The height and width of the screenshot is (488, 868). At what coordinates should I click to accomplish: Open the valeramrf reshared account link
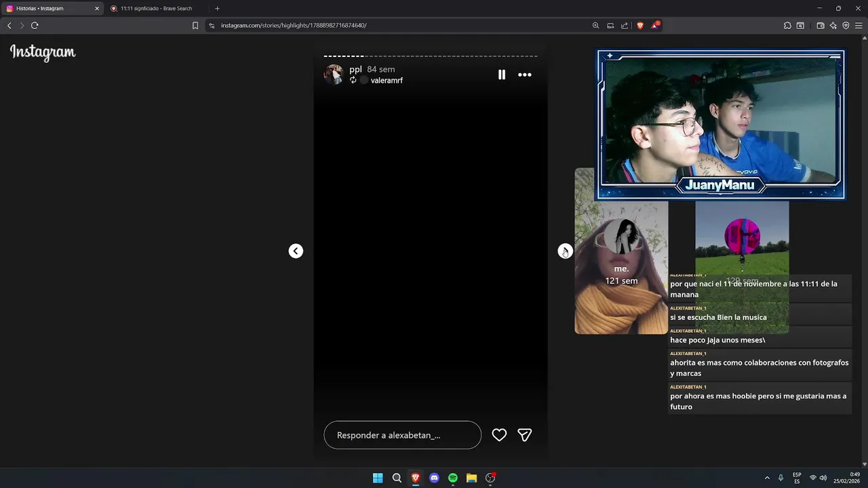pyautogui.click(x=387, y=81)
